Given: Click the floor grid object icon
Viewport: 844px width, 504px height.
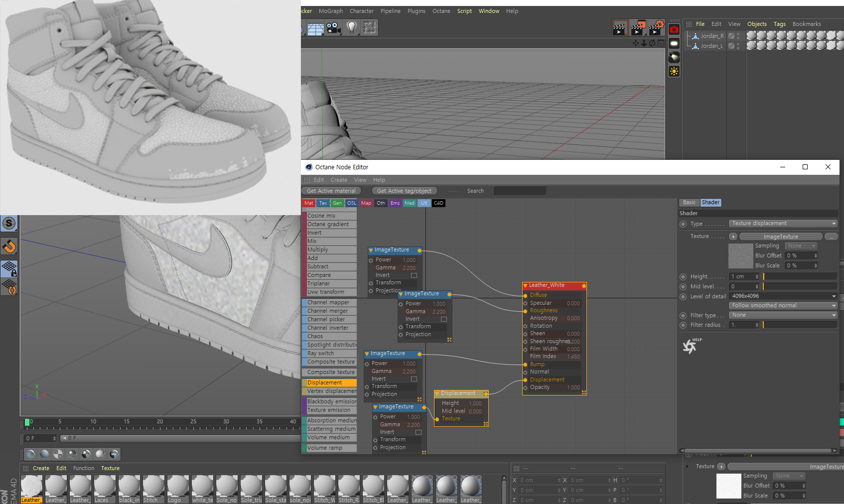Looking at the screenshot, I should 315,28.
